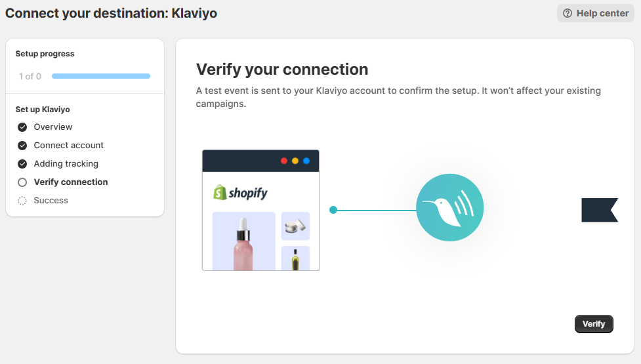Click the teal dot on the connection line
Image resolution: width=641 pixels, height=364 pixels.
333,210
